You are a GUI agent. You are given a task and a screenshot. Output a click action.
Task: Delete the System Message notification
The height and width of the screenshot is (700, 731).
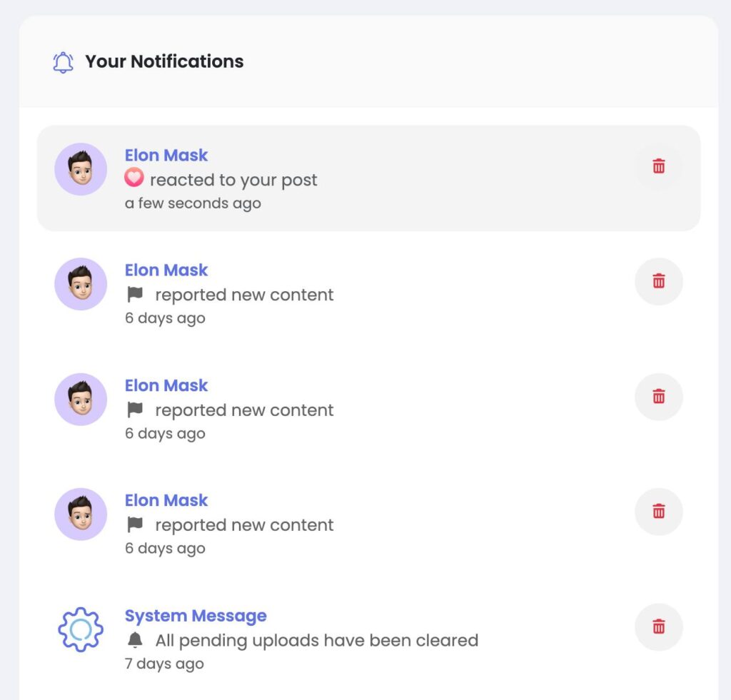[x=658, y=627]
